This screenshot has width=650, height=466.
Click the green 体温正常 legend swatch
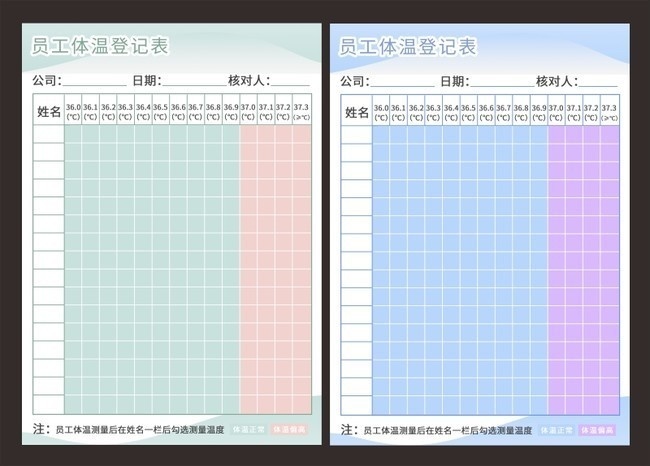click(x=248, y=430)
